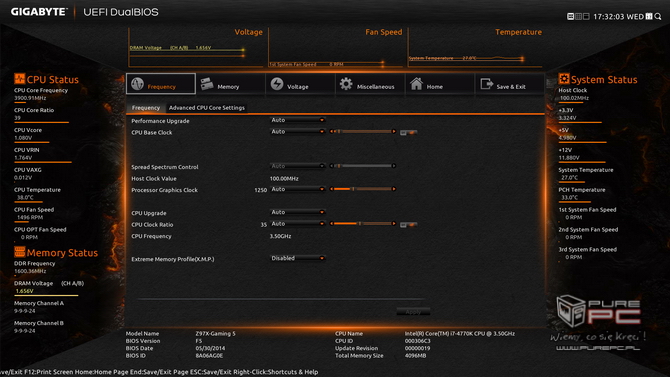Click the BIOS Date 05/30/2014 text

[210, 348]
